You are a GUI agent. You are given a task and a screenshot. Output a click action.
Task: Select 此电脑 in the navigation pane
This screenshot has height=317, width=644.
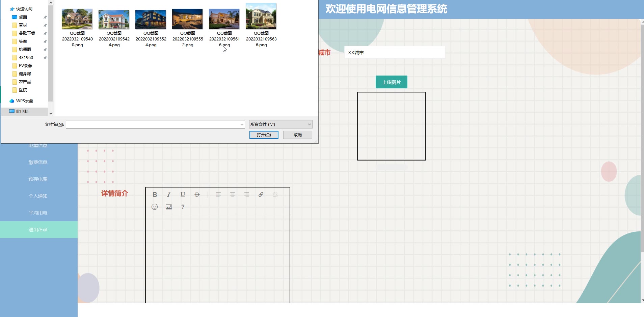click(24, 112)
